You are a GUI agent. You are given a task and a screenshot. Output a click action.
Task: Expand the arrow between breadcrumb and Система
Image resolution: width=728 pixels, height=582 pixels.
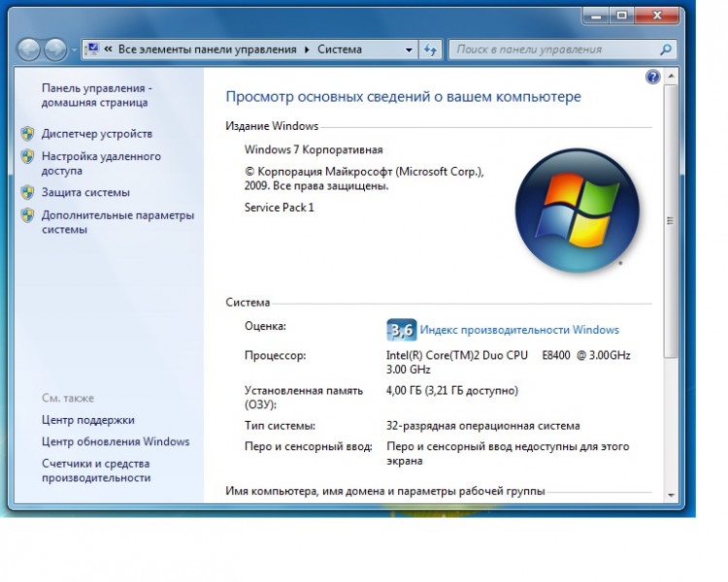point(308,49)
